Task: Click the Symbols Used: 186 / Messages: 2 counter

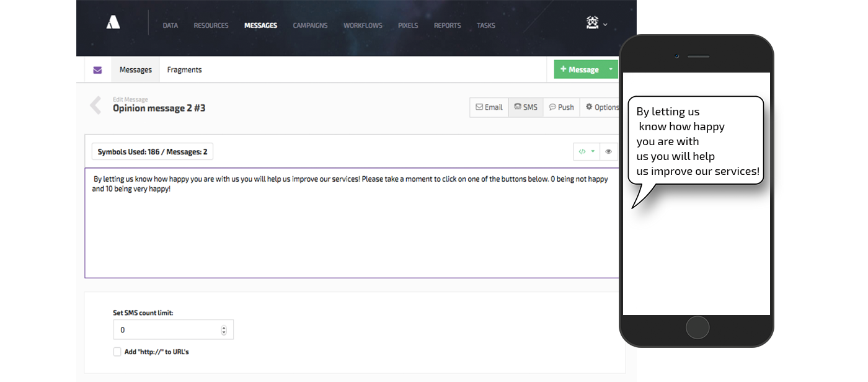Action: (153, 152)
